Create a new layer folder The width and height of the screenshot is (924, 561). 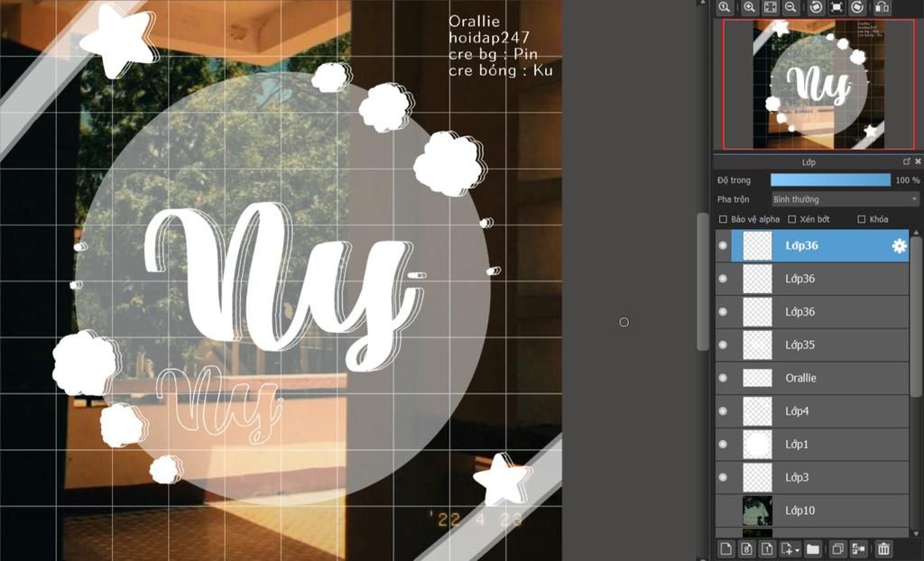point(813,549)
